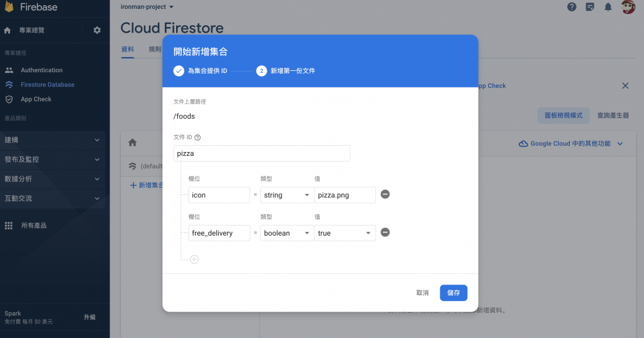Click the Authentication people icon
644x338 pixels.
pos(9,70)
